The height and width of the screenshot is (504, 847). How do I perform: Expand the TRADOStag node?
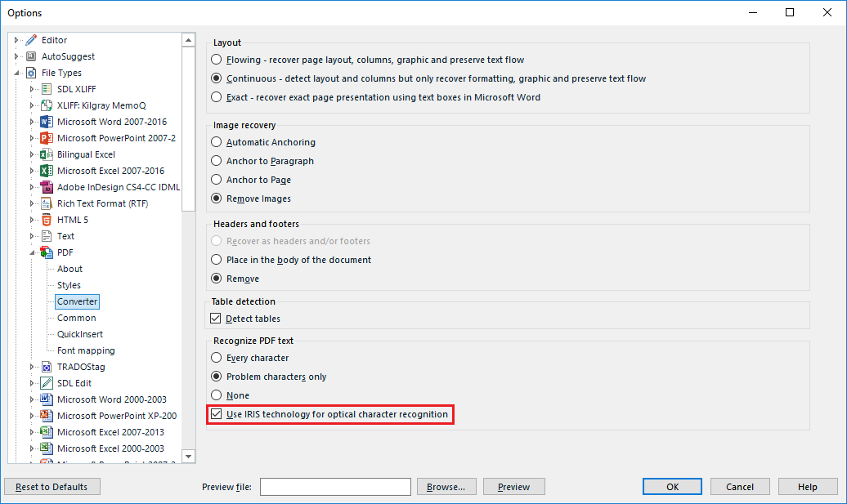click(x=32, y=367)
